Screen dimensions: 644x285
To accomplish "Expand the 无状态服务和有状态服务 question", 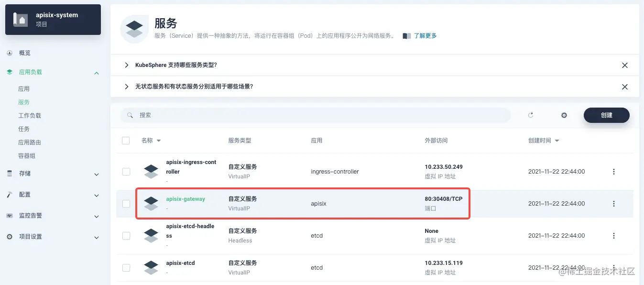I will [x=127, y=87].
